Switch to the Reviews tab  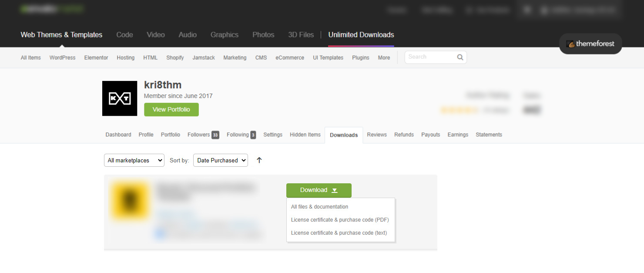[376, 135]
